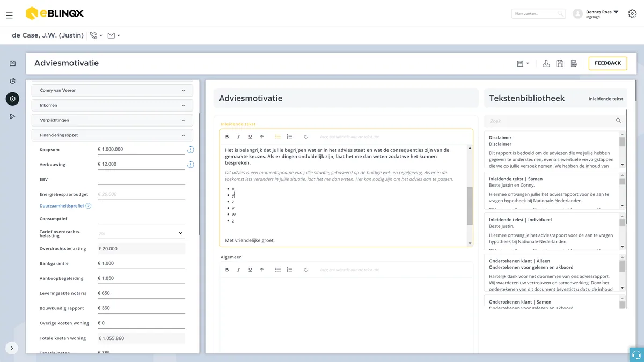This screenshot has width=644, height=362.
Task: Open the send arrow section in the sidebar
Action: (12, 116)
